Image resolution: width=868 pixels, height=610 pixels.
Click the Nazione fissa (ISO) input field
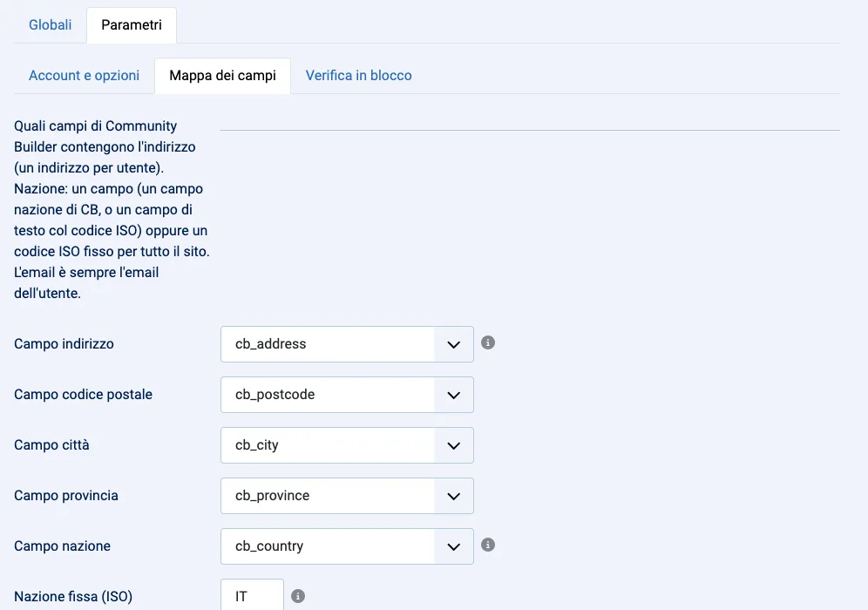[x=253, y=595]
